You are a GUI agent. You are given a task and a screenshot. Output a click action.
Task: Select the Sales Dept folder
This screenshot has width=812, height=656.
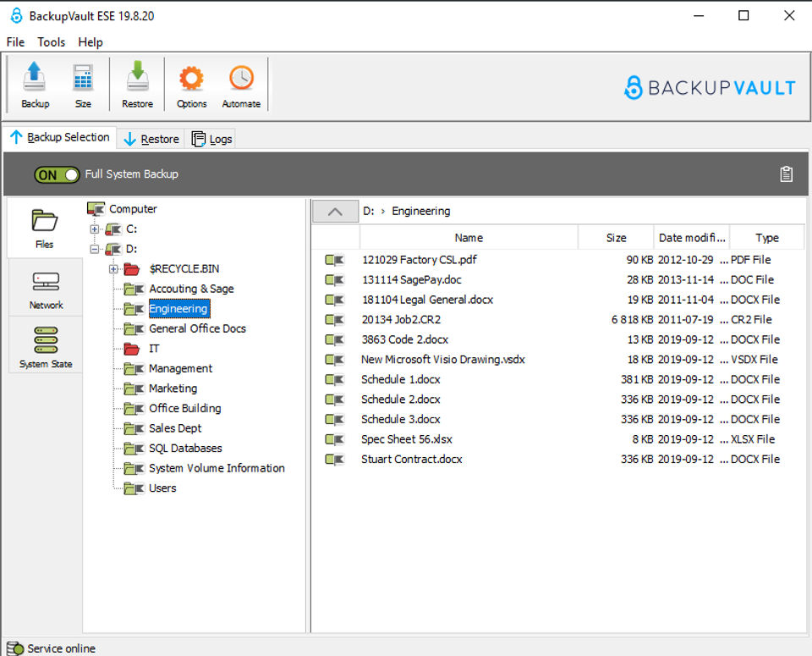pos(175,428)
